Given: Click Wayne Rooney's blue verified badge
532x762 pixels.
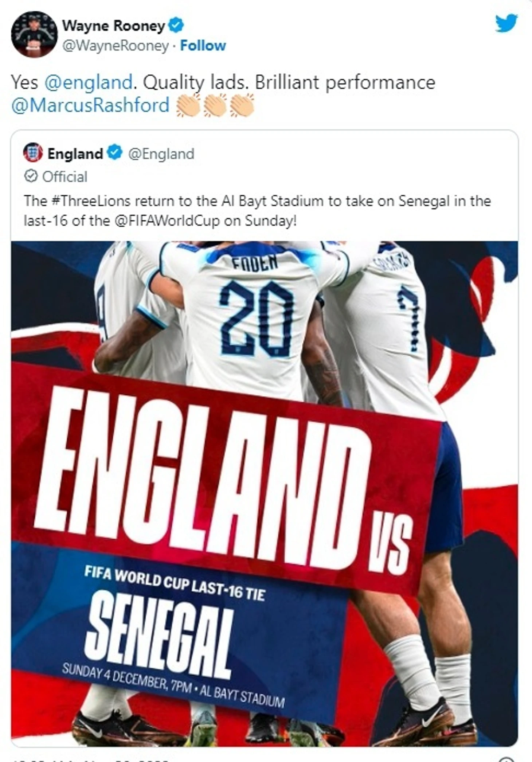Looking at the screenshot, I should 177,25.
